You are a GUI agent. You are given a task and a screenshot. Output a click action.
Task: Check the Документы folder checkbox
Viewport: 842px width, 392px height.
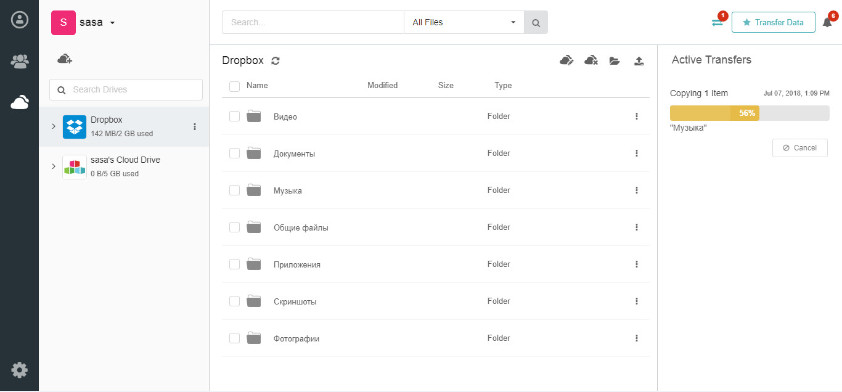tap(235, 154)
